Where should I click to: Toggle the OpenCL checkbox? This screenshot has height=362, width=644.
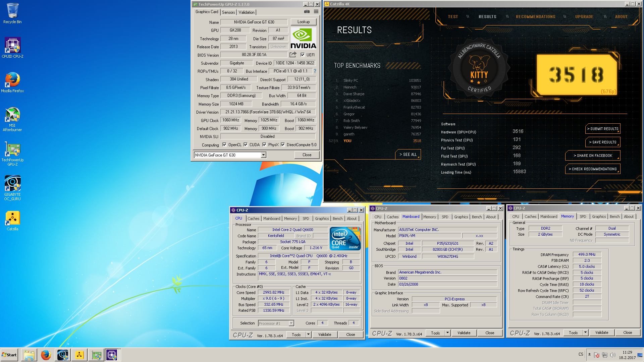pyautogui.click(x=224, y=145)
